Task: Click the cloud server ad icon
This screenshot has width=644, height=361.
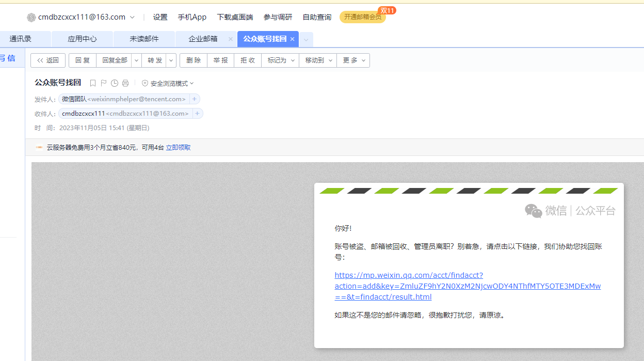Action: (x=39, y=148)
